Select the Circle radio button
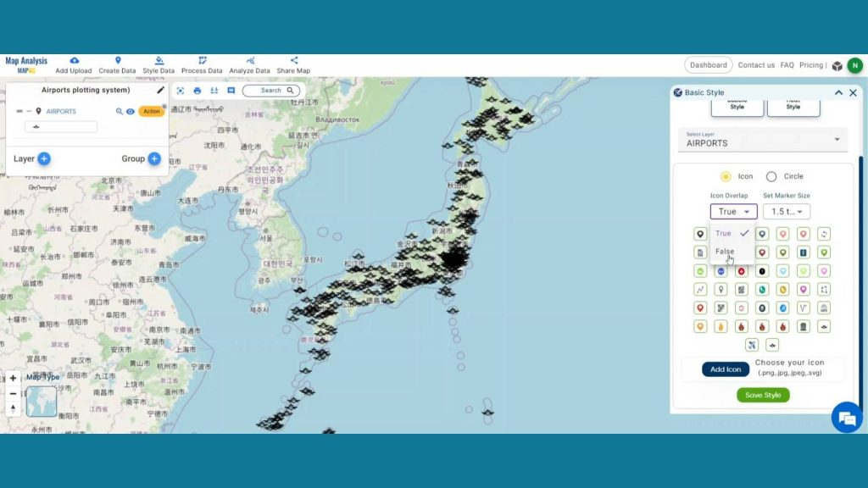Screen dimensions: 868x488 coord(771,176)
